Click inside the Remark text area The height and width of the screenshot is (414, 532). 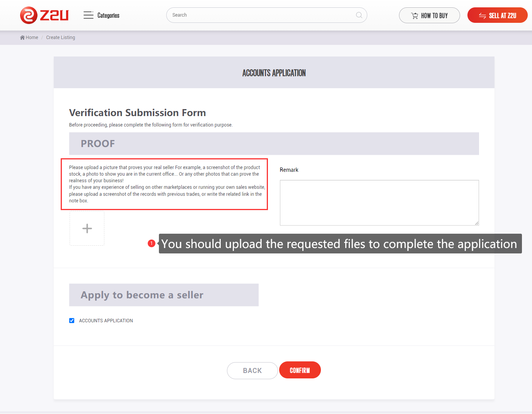tap(379, 202)
